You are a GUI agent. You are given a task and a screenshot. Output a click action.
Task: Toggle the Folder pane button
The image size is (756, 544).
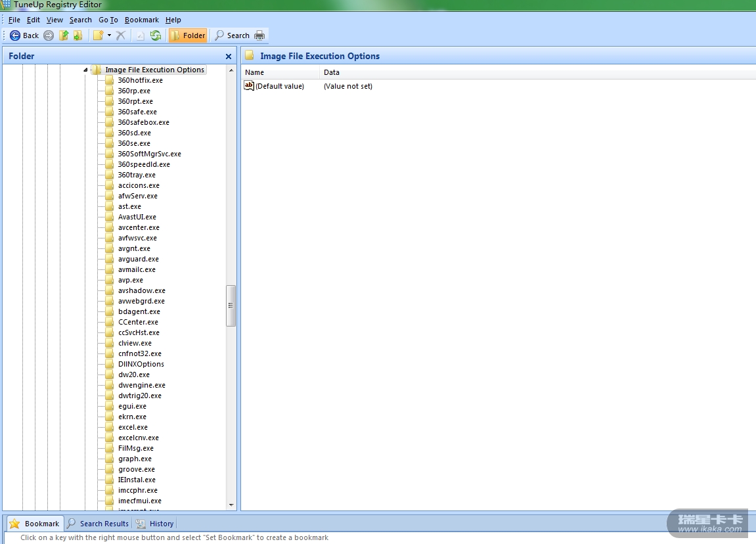pyautogui.click(x=188, y=35)
